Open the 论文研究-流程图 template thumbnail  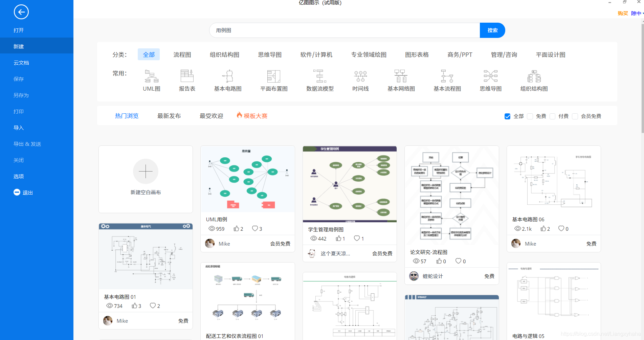pos(452,196)
